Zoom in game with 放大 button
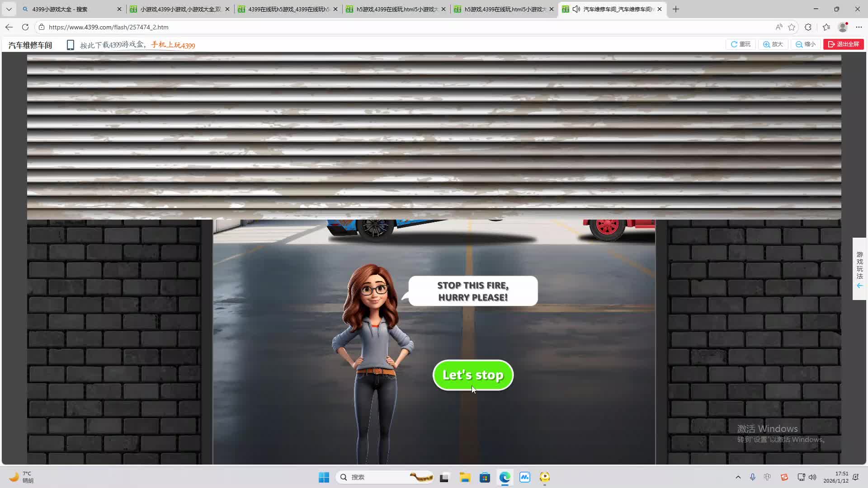Viewport: 868px width, 488px height. [x=773, y=44]
